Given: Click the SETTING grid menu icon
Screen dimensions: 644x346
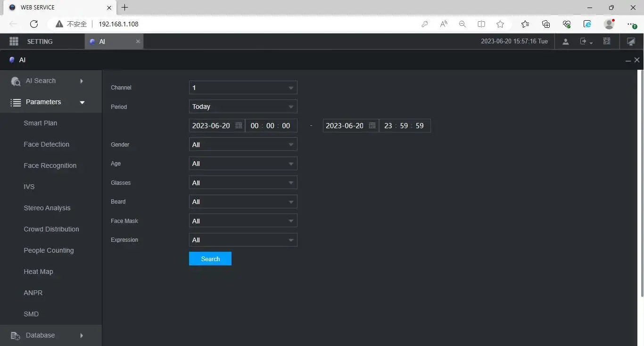Looking at the screenshot, I should click(x=14, y=41).
